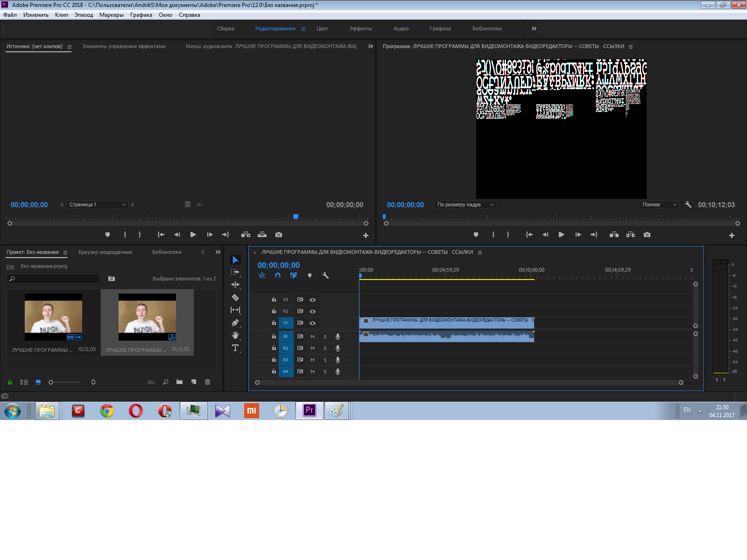Open timeline display settings wrench
The image size is (747, 560).
(x=325, y=275)
